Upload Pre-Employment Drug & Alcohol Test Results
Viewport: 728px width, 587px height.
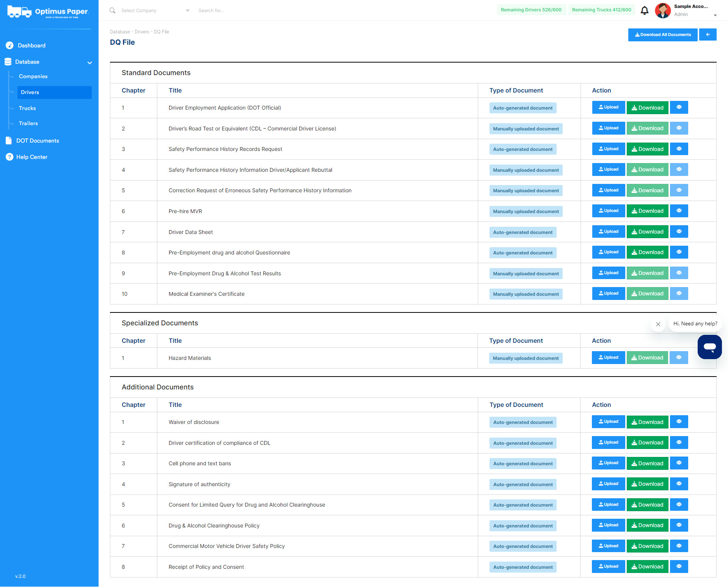click(608, 273)
